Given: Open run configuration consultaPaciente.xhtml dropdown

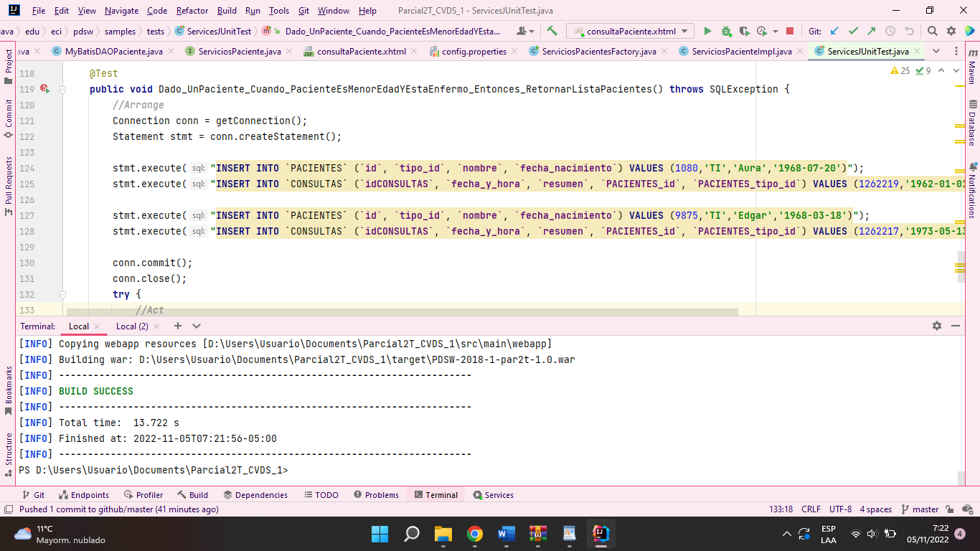Looking at the screenshot, I should click(630, 31).
